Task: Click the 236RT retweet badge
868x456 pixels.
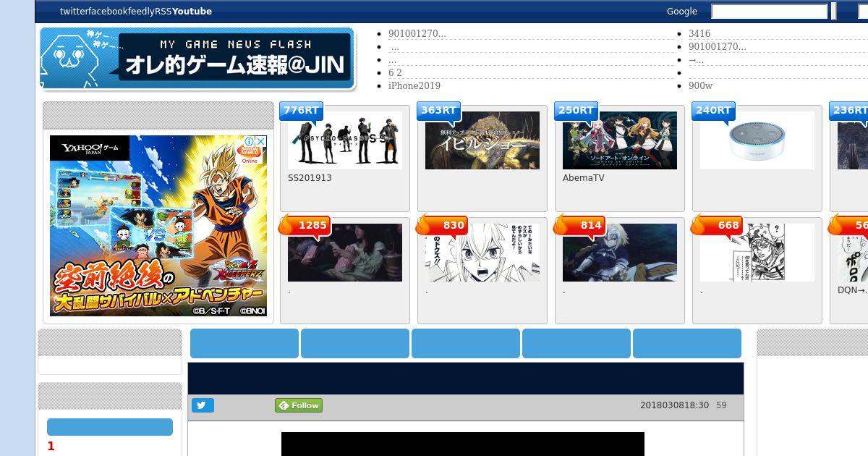Action: [849, 111]
